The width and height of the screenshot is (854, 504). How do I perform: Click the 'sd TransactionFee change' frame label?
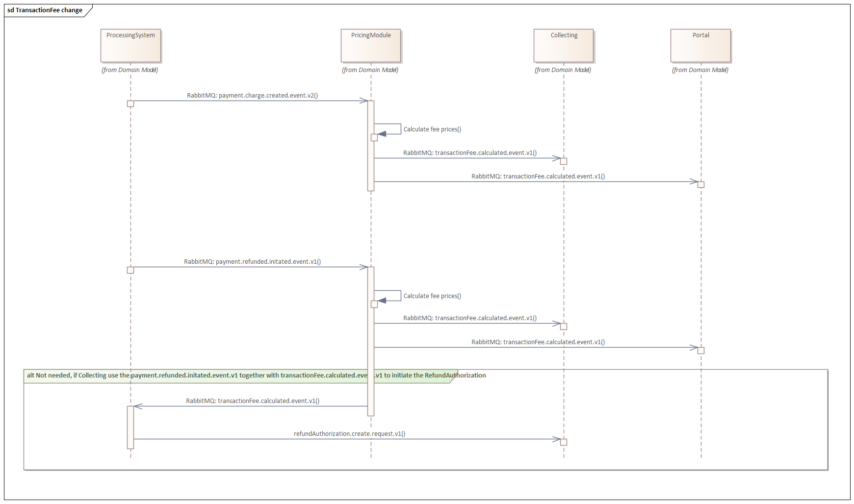[x=45, y=10]
